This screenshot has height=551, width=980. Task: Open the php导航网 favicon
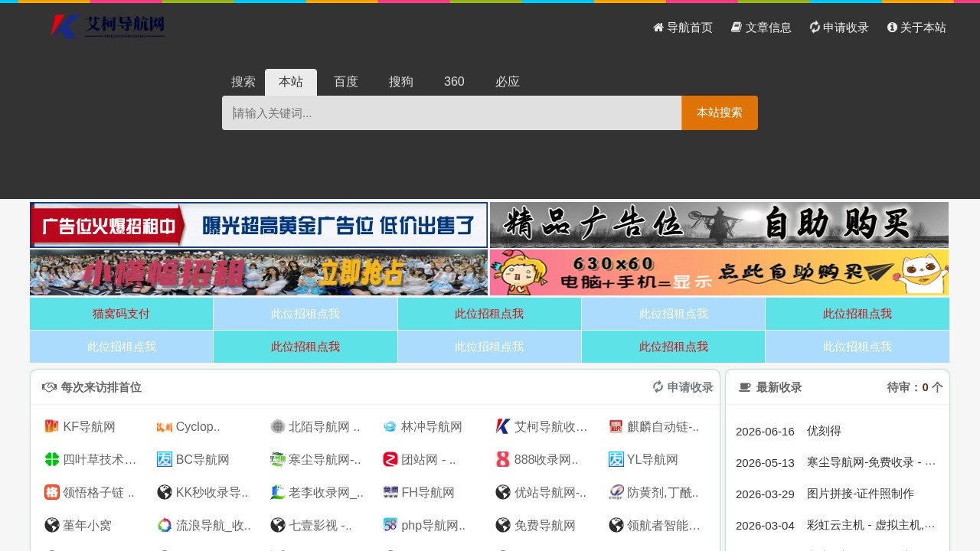(390, 525)
